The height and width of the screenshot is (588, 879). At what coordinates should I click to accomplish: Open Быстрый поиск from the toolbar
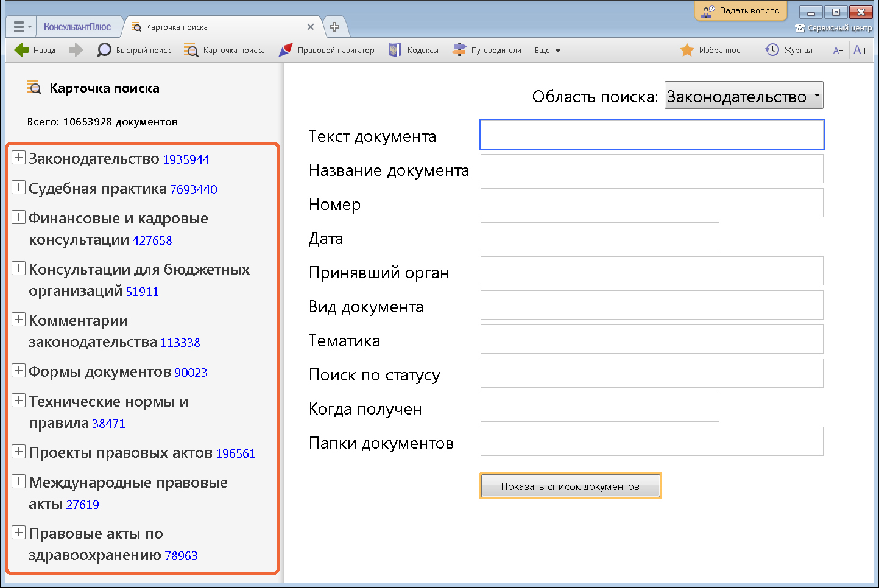click(134, 50)
